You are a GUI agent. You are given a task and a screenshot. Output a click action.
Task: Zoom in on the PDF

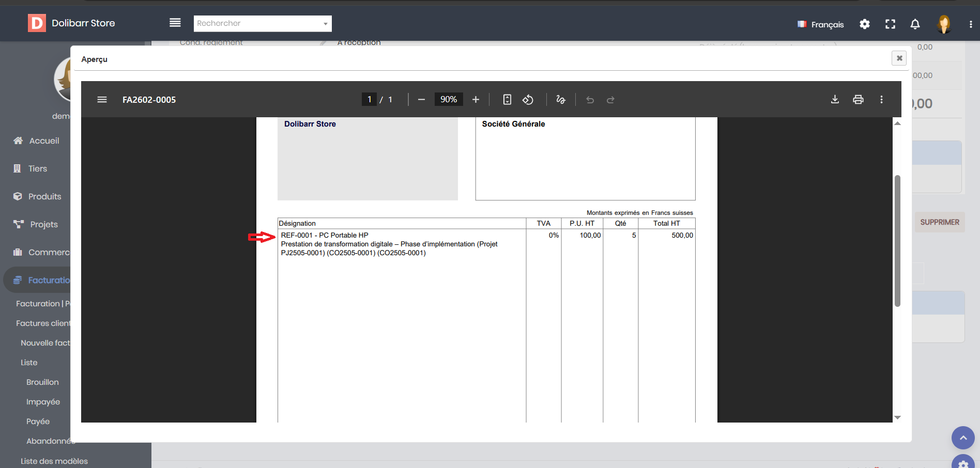476,100
